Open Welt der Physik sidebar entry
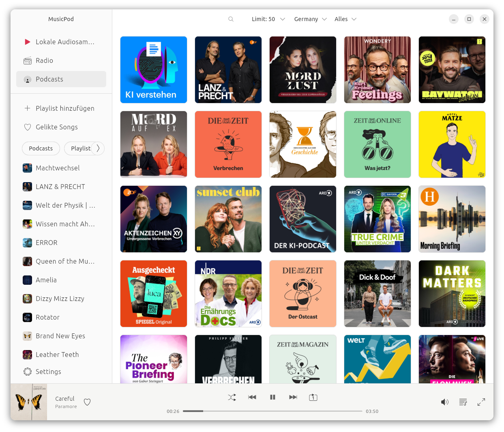This screenshot has width=504, height=432. tap(61, 205)
